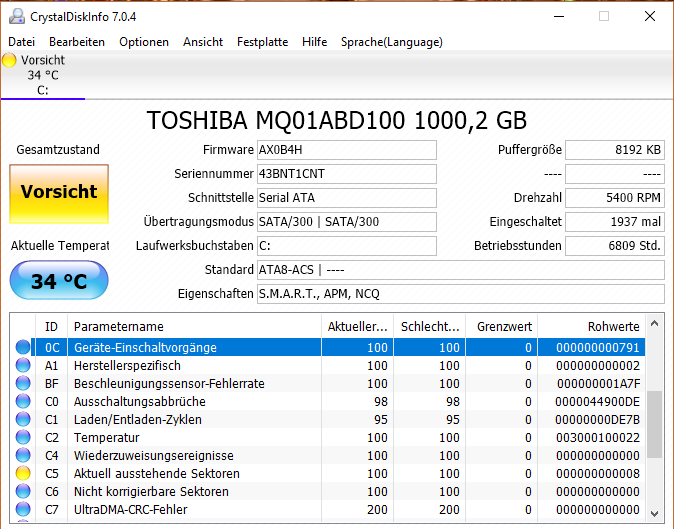Select the C: drive tab
The height and width of the screenshot is (529, 674).
point(43,75)
